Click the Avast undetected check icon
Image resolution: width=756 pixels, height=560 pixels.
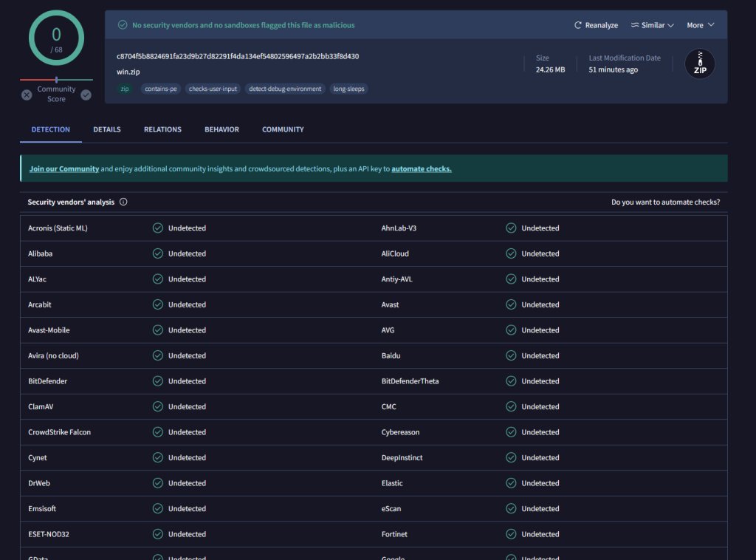(x=511, y=305)
